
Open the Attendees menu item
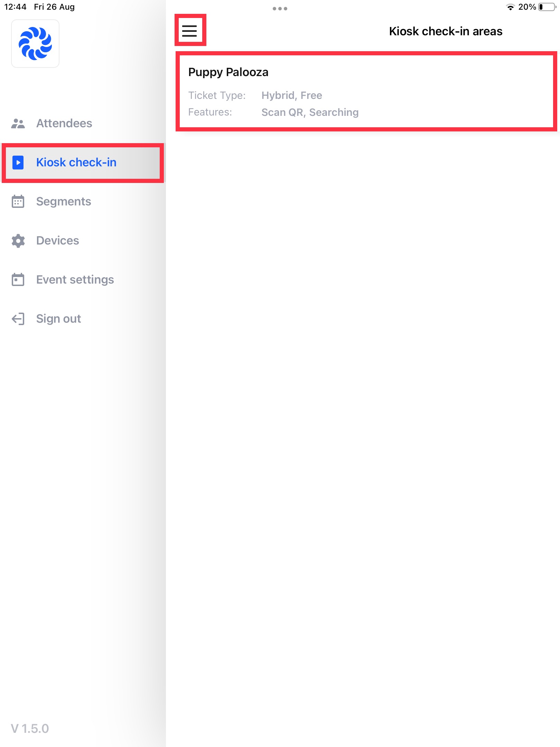83,123
